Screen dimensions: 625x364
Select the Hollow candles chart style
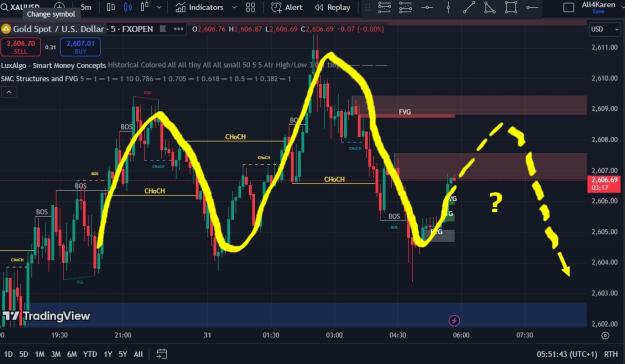[144, 7]
